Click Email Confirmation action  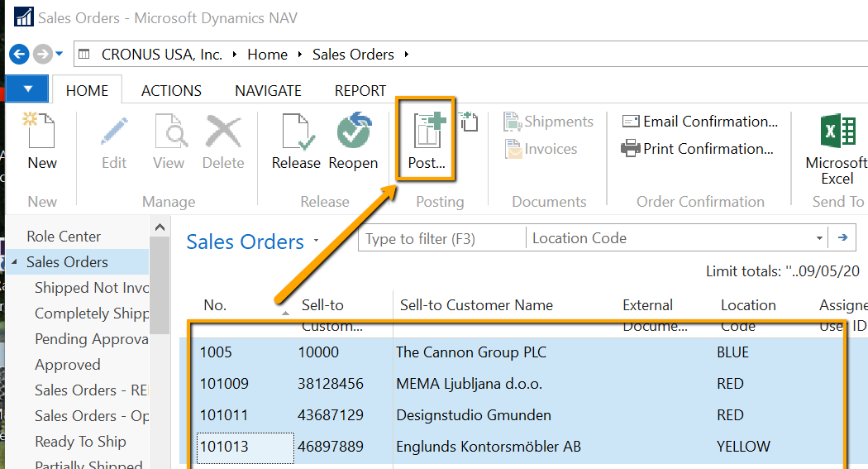(700, 122)
